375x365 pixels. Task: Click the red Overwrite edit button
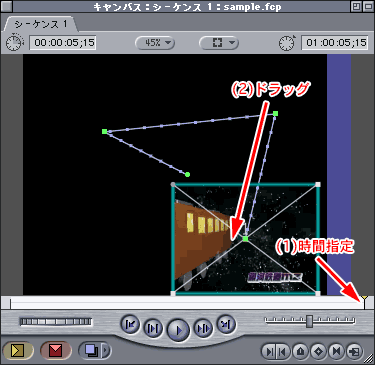pyautogui.click(x=55, y=350)
